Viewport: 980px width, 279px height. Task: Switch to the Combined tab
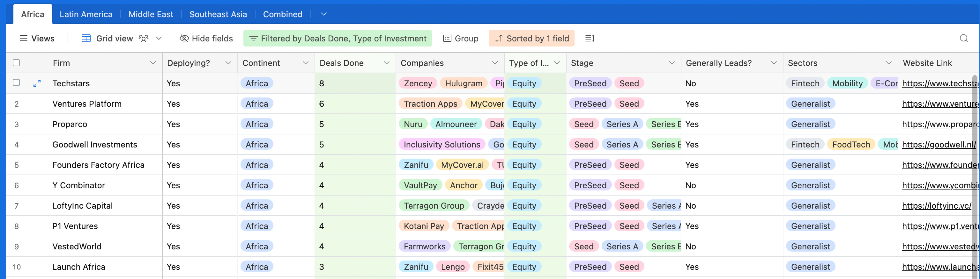pyautogui.click(x=283, y=14)
